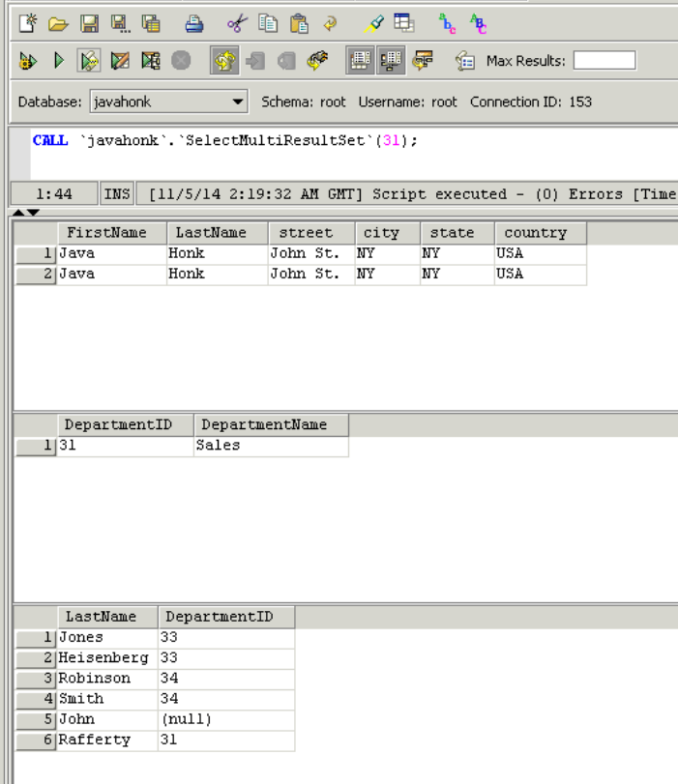Toggle the auto-commit arrows icon
This screenshot has height=784, width=678.
point(224,61)
